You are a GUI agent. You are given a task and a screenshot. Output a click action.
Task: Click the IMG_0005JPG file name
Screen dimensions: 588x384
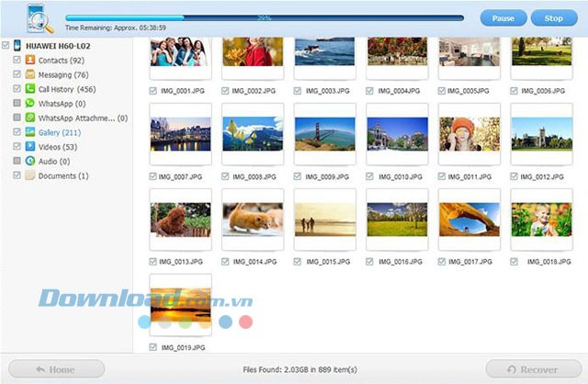[x=468, y=91]
